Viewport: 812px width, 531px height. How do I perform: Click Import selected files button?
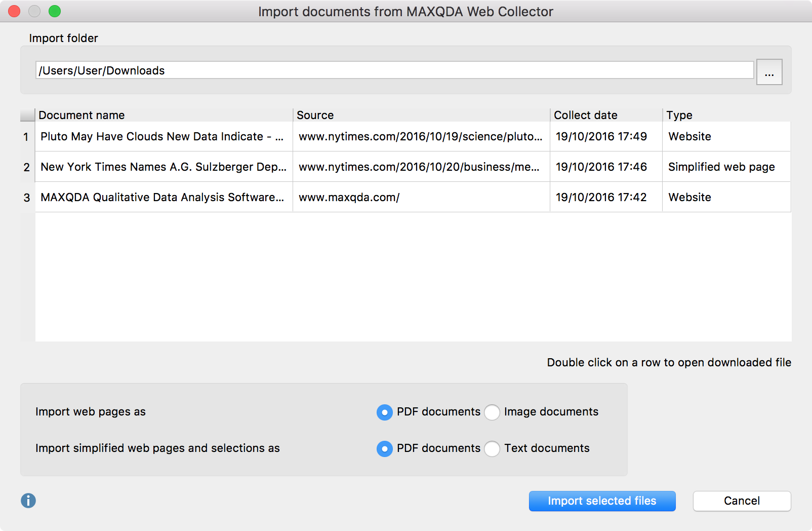pos(602,501)
